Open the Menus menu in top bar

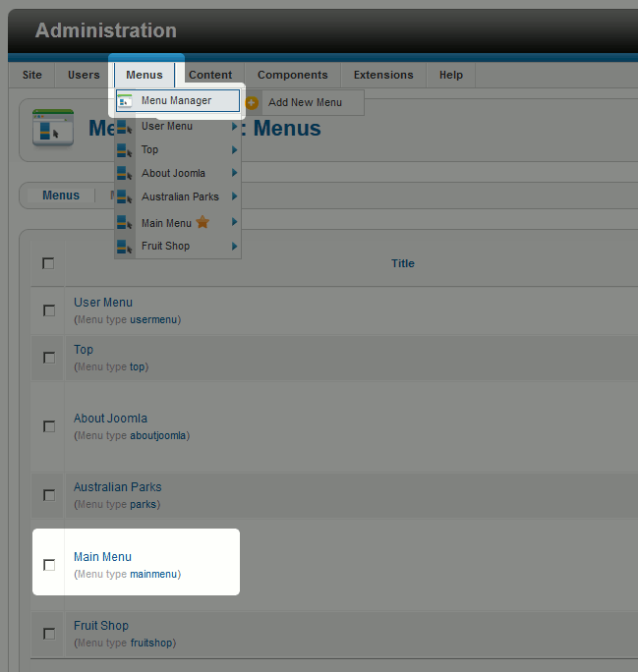tap(145, 75)
